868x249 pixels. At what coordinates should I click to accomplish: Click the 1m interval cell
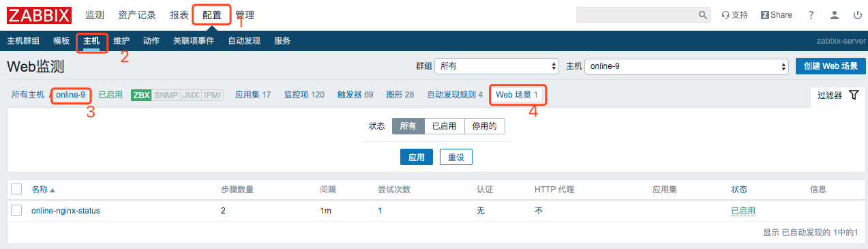pyautogui.click(x=325, y=211)
